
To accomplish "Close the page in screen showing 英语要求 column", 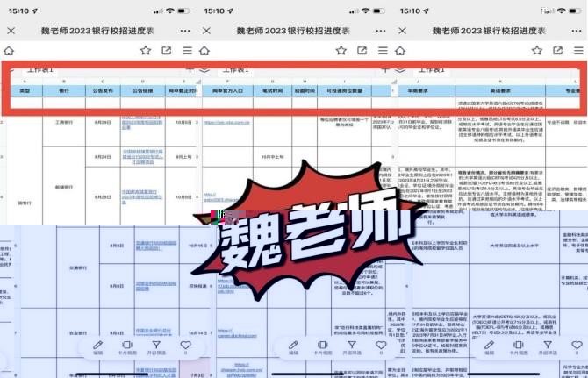I will 402,31.
